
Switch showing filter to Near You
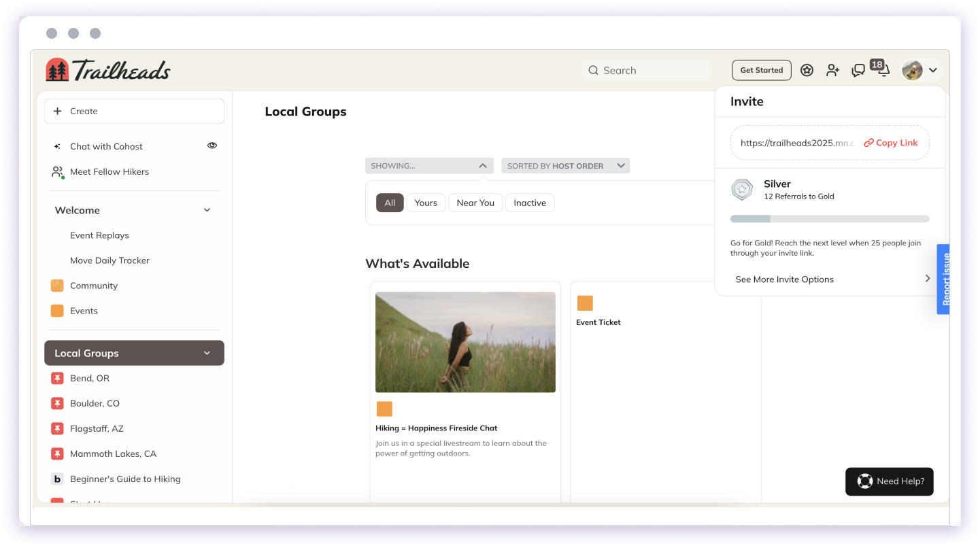tap(475, 202)
